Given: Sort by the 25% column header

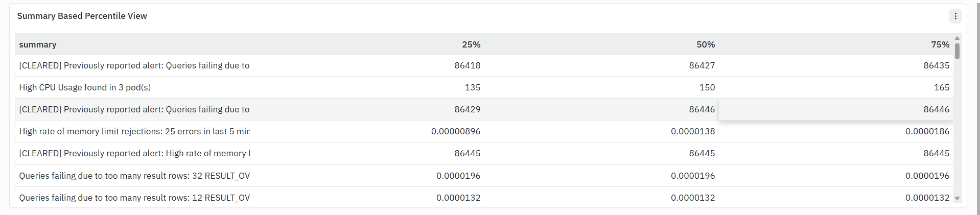Looking at the screenshot, I should click(x=471, y=44).
